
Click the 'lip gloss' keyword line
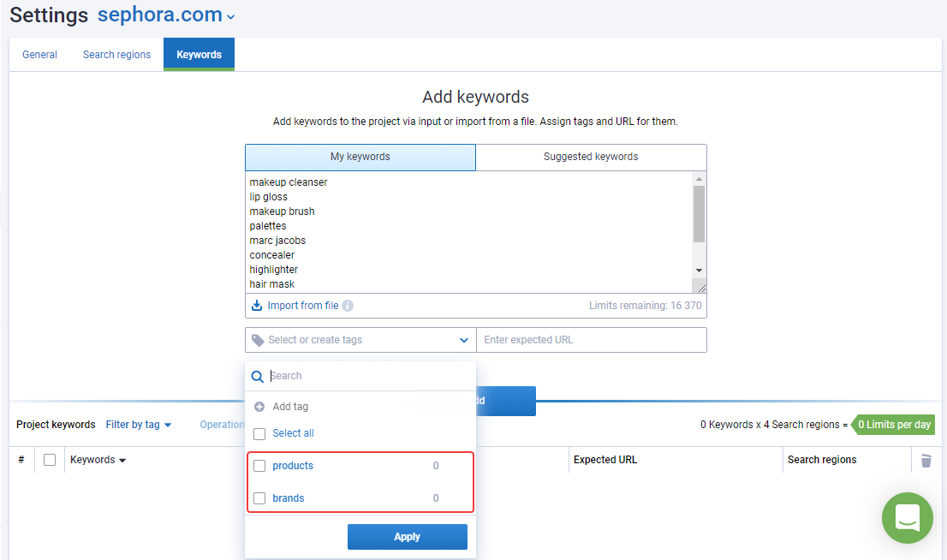pyautogui.click(x=268, y=197)
